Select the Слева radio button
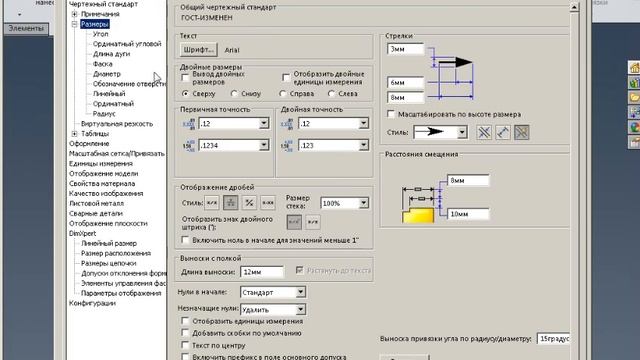This screenshot has width=640, height=360. pyautogui.click(x=331, y=93)
